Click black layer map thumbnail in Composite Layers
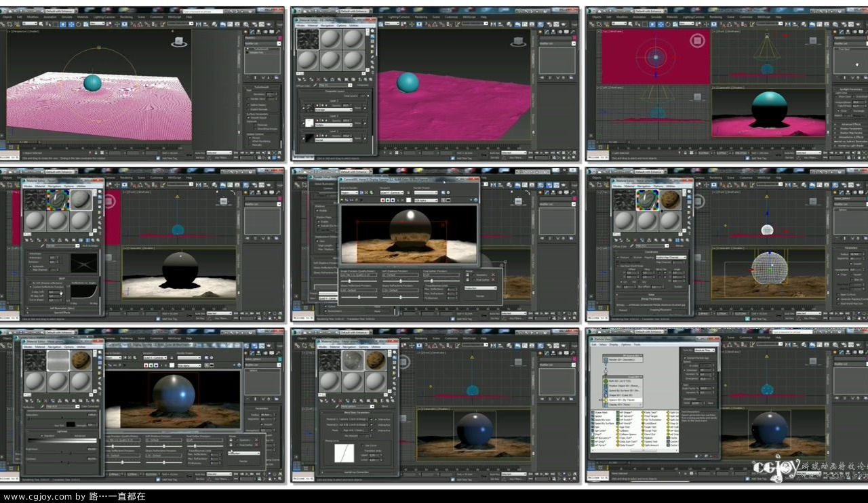The image size is (868, 503). pyautogui.click(x=309, y=138)
